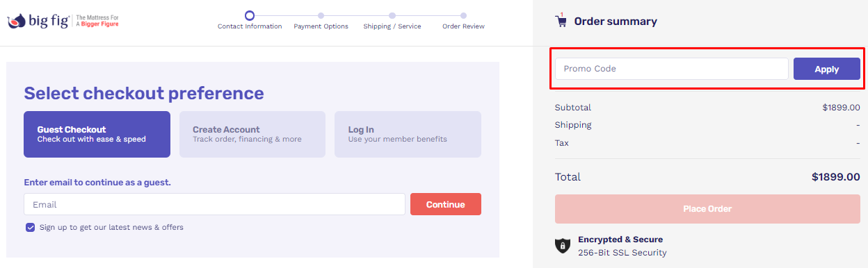Screen dimensions: 868x268
Task: Click the Order summary heading
Action: 616,22
